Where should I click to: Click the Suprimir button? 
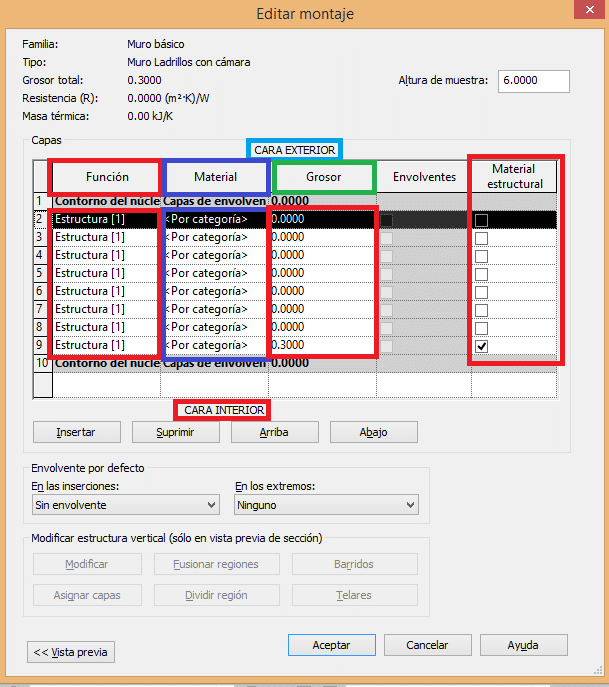click(174, 433)
